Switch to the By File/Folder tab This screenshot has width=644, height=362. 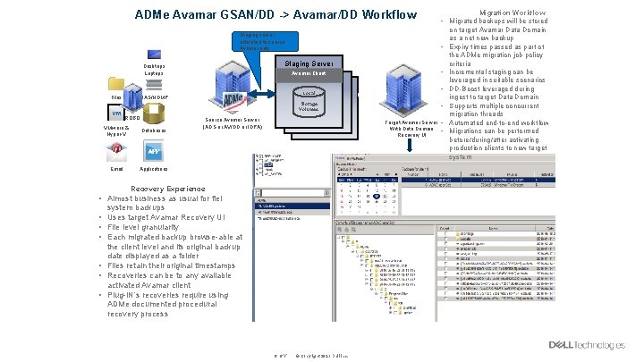pos(356,158)
